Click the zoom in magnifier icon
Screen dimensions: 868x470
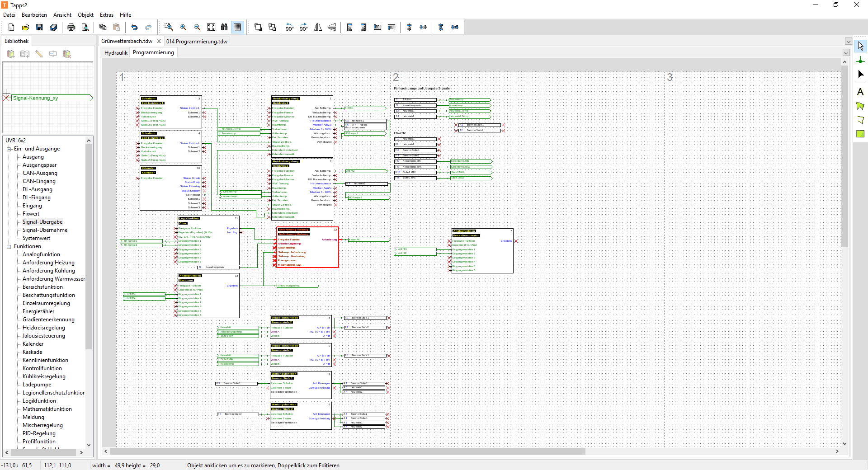(x=183, y=28)
